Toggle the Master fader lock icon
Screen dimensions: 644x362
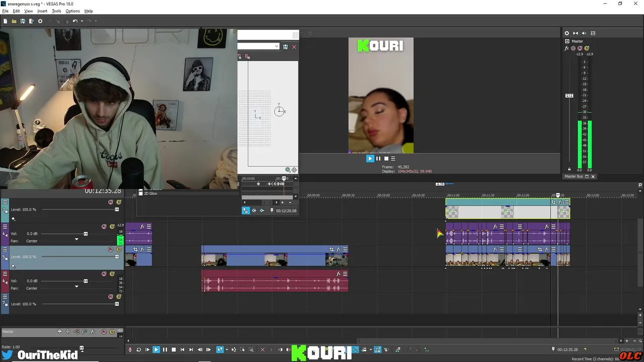coord(570,169)
